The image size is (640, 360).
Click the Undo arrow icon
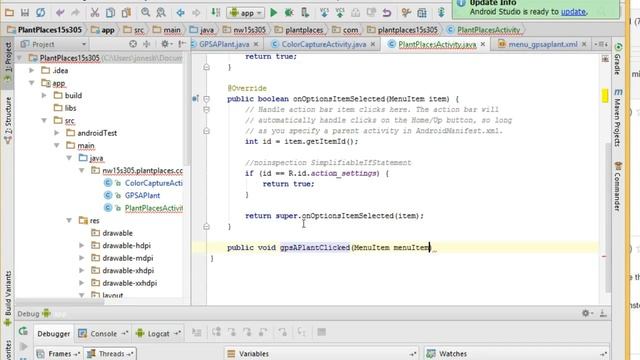[x=60, y=13]
